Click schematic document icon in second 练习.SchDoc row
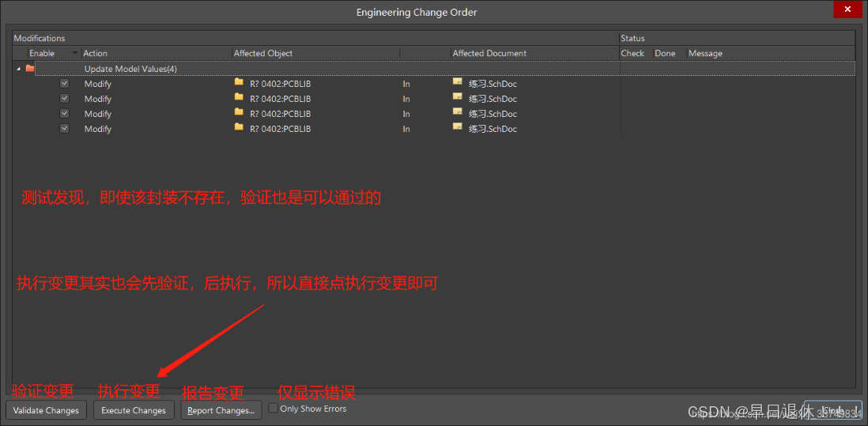Image resolution: width=868 pixels, height=426 pixels. coord(457,96)
